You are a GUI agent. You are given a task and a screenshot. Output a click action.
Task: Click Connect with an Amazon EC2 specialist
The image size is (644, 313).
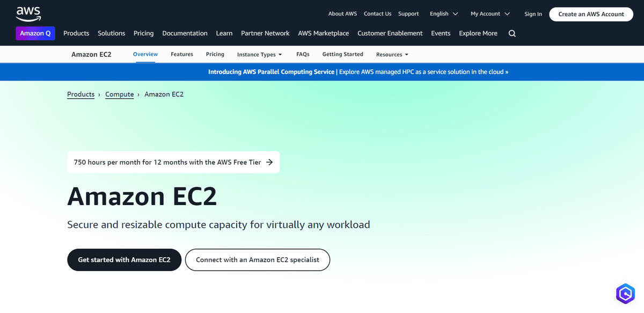tap(257, 259)
